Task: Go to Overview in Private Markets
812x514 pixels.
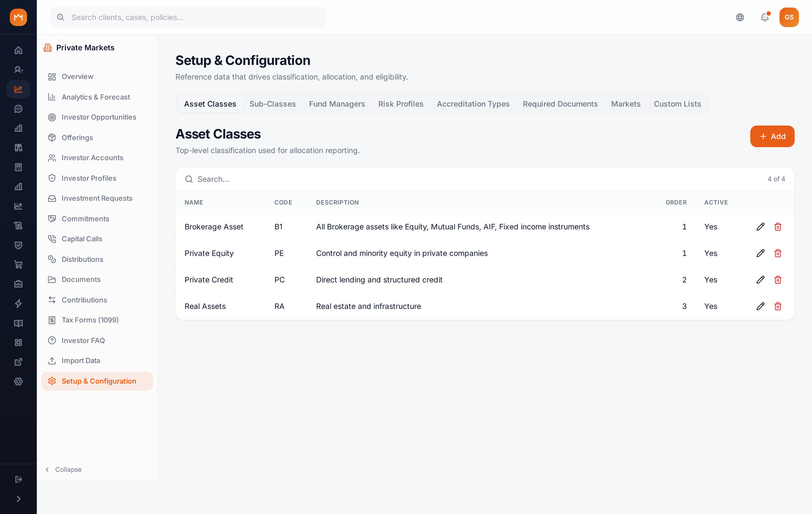Action: [97, 77]
